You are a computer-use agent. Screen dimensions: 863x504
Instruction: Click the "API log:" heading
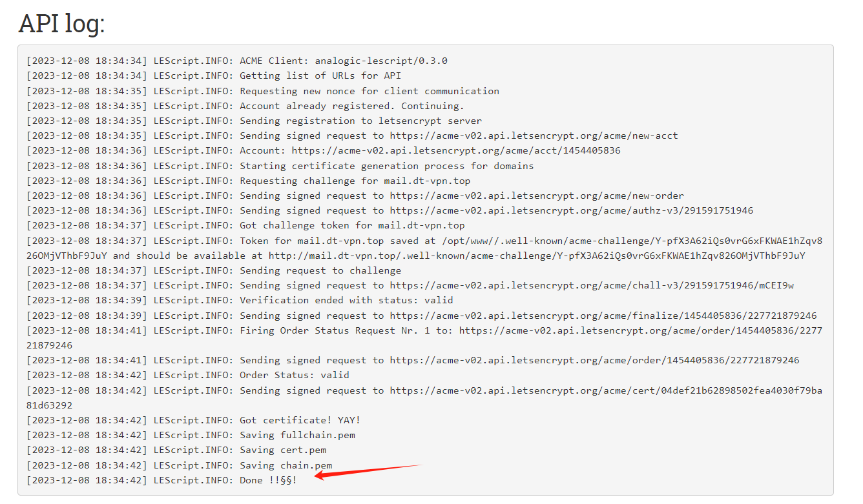pos(62,24)
